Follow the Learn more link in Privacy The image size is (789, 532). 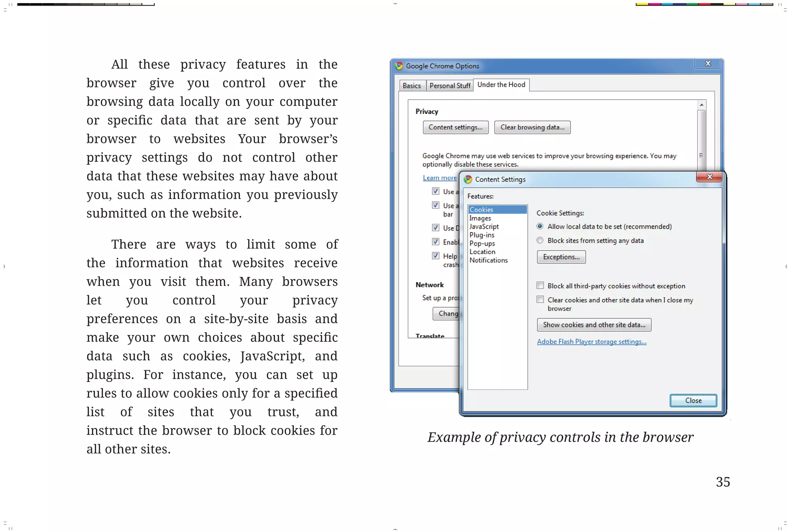(440, 178)
